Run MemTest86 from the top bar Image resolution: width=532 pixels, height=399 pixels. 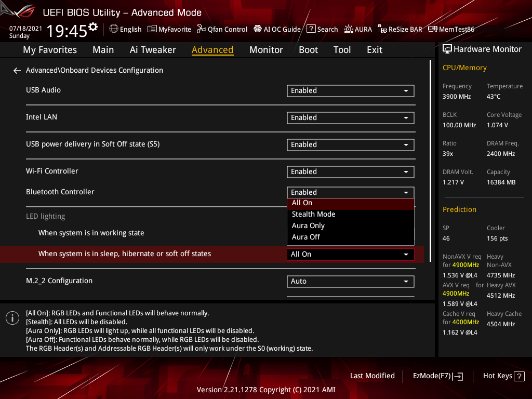click(x=451, y=29)
